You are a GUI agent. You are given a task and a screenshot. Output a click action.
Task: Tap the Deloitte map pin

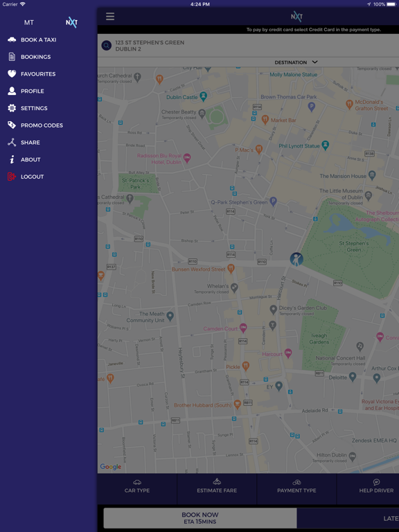click(353, 376)
